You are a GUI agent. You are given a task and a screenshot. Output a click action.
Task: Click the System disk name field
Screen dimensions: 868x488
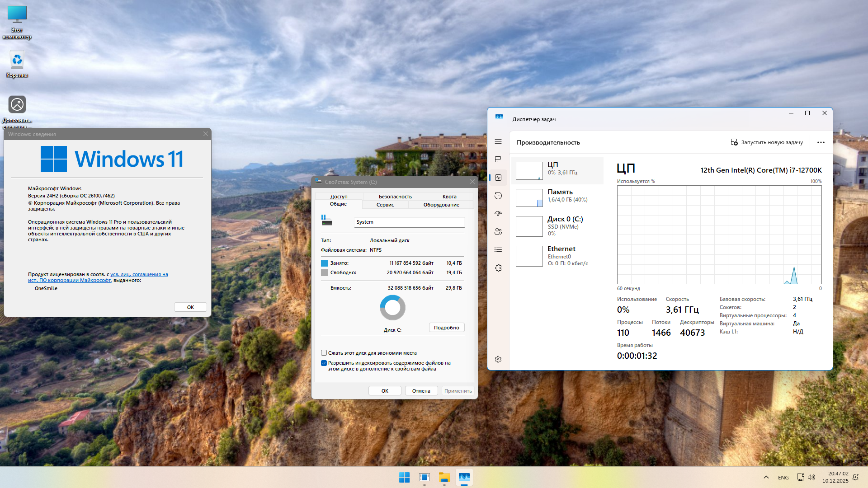click(x=409, y=222)
